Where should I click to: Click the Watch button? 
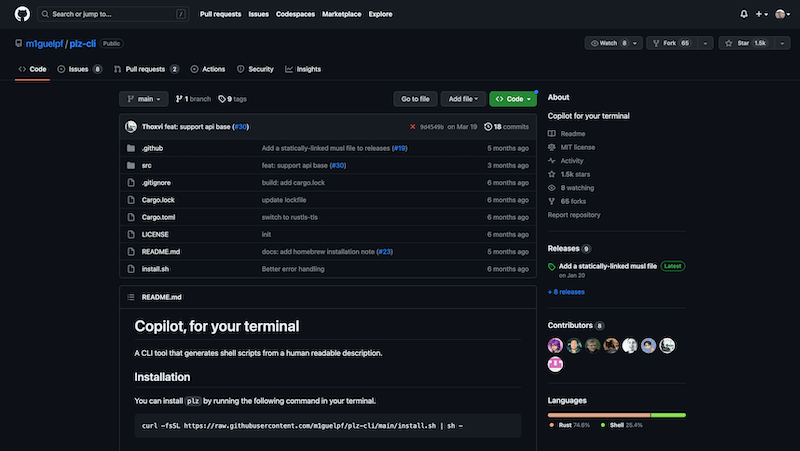(608, 43)
